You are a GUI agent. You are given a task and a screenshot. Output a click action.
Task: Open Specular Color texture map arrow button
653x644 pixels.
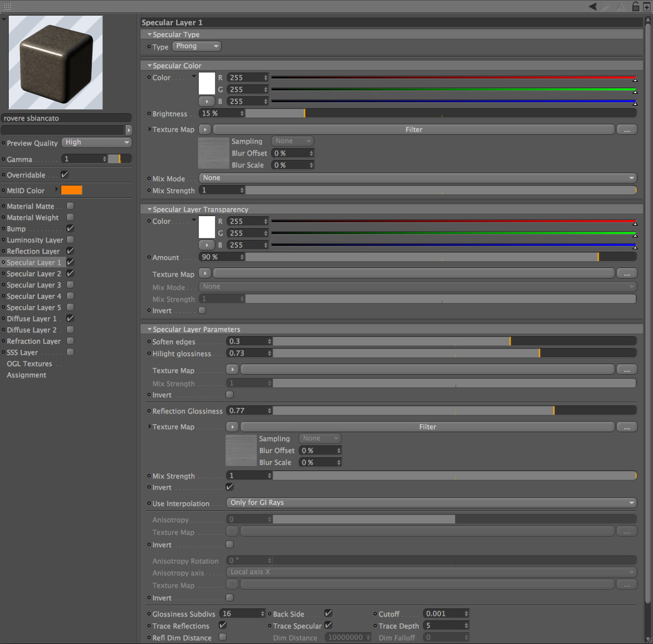click(205, 129)
